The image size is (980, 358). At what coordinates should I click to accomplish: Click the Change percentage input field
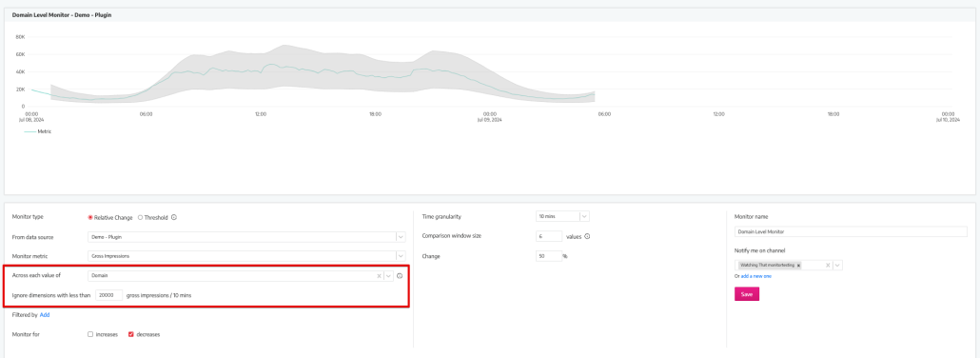549,256
